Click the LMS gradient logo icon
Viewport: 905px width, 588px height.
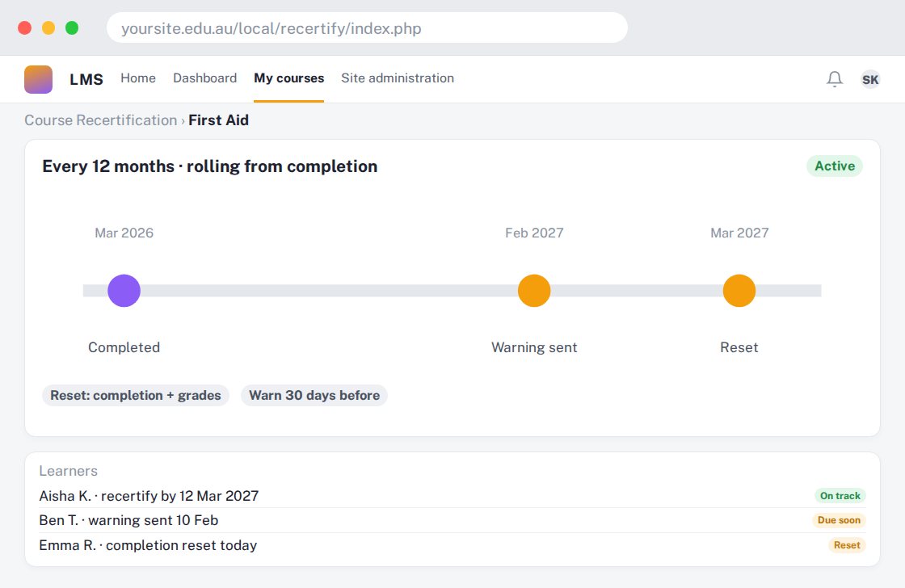[x=38, y=79]
